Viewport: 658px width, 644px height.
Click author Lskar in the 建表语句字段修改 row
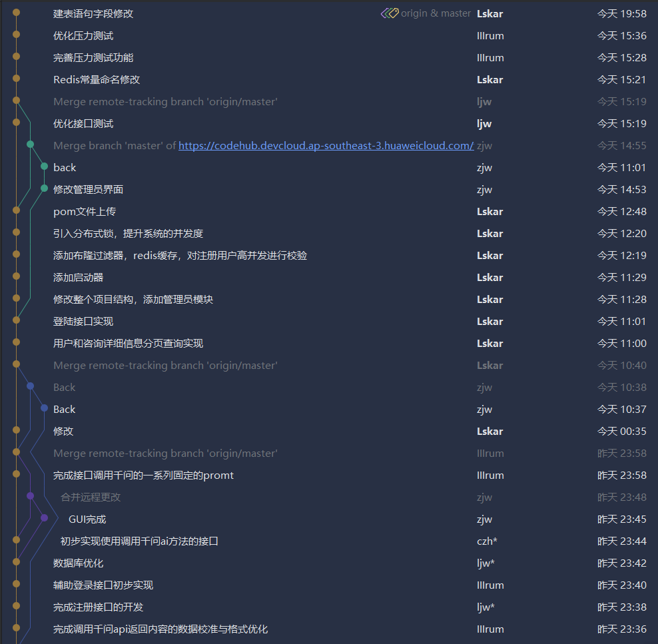[490, 14]
